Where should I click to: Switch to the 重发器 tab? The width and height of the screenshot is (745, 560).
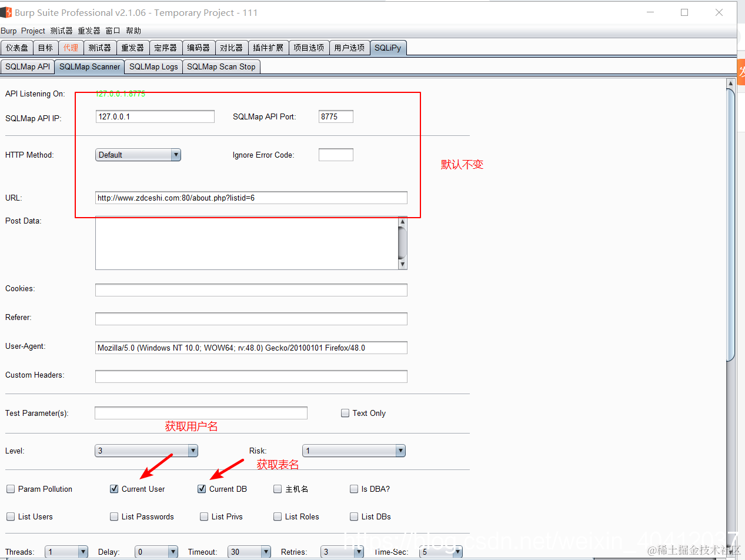(133, 48)
